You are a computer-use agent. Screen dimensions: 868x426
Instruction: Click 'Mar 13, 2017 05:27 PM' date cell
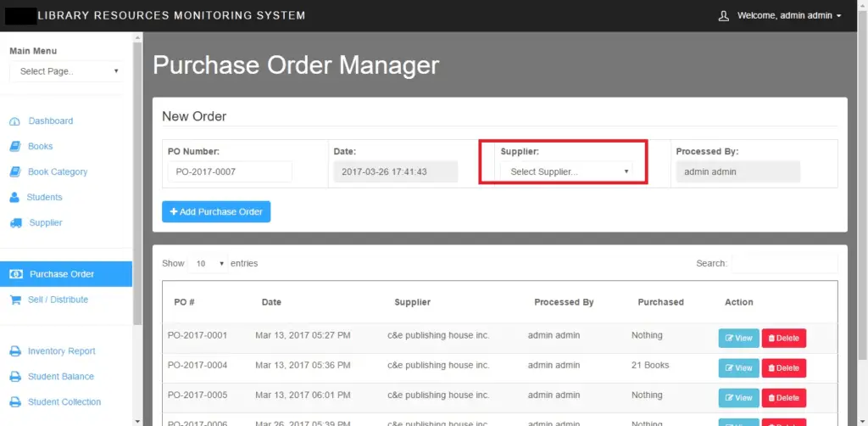click(x=303, y=336)
